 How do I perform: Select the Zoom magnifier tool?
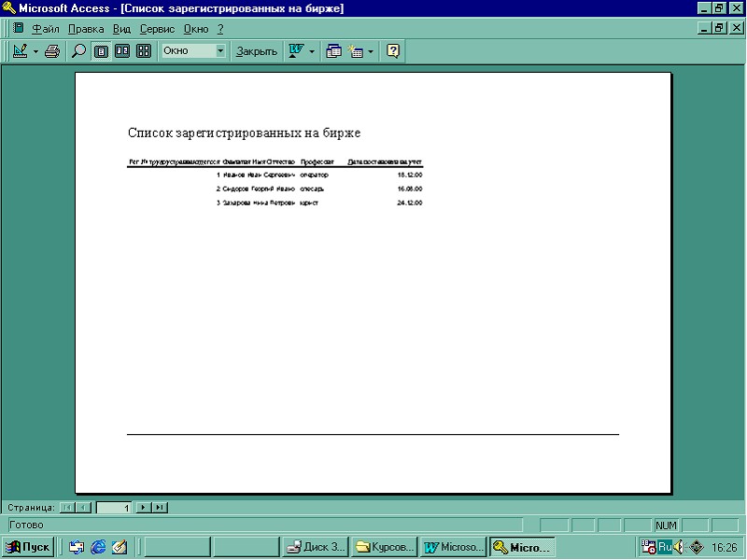coord(79,51)
